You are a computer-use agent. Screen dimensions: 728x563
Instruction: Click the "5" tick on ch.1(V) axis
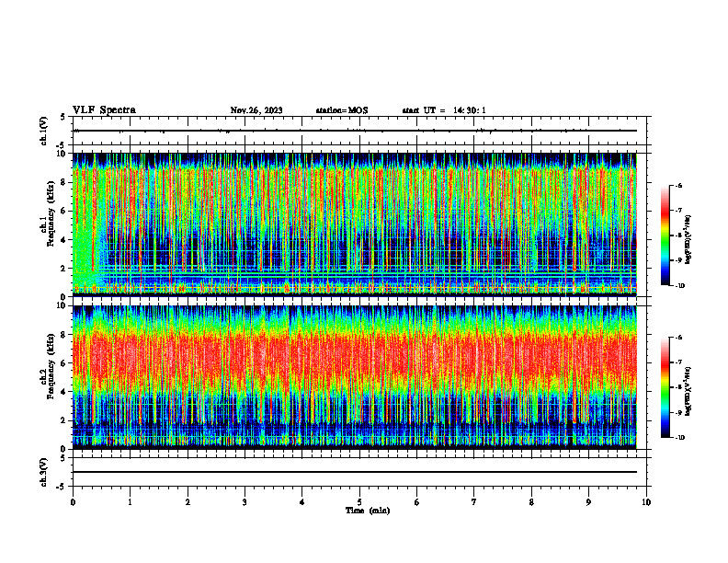pyautogui.click(x=63, y=117)
